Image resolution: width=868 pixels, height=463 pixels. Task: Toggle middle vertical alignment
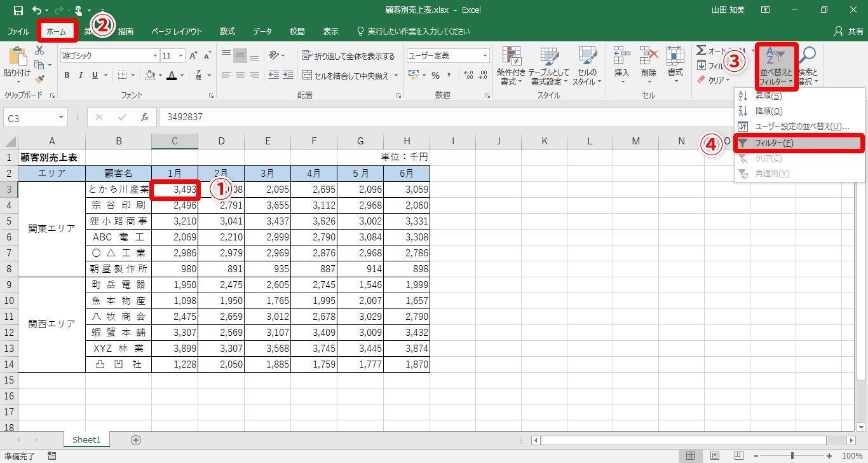[240, 56]
